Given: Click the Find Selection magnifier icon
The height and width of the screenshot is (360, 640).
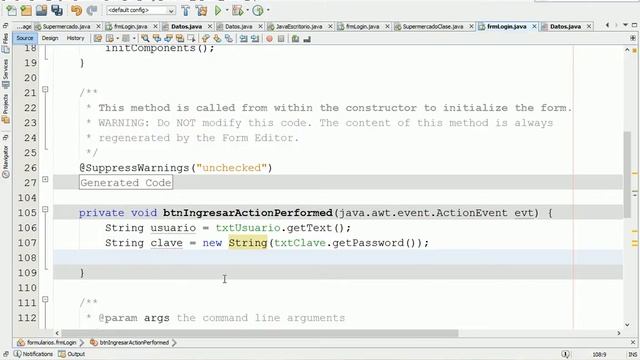Looking at the screenshot, I should (145, 39).
